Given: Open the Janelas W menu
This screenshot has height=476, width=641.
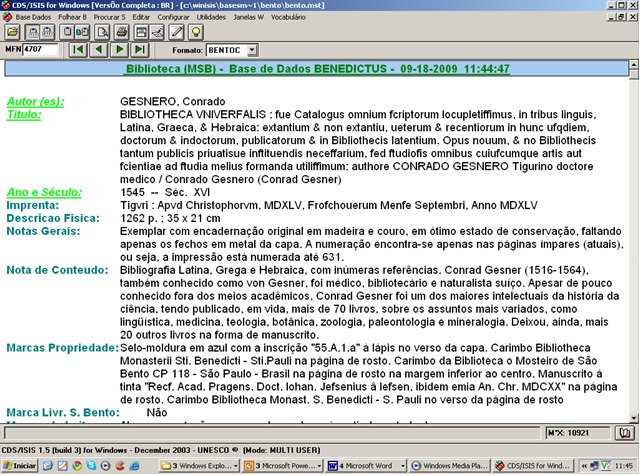Looking at the screenshot, I should [249, 17].
